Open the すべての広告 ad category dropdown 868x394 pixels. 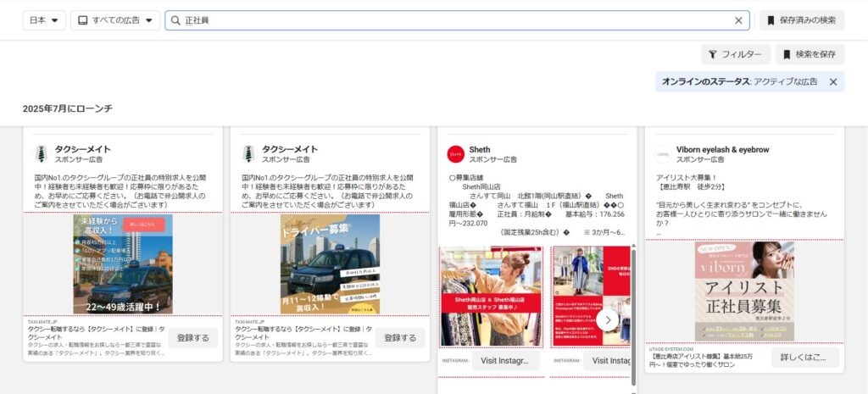115,20
